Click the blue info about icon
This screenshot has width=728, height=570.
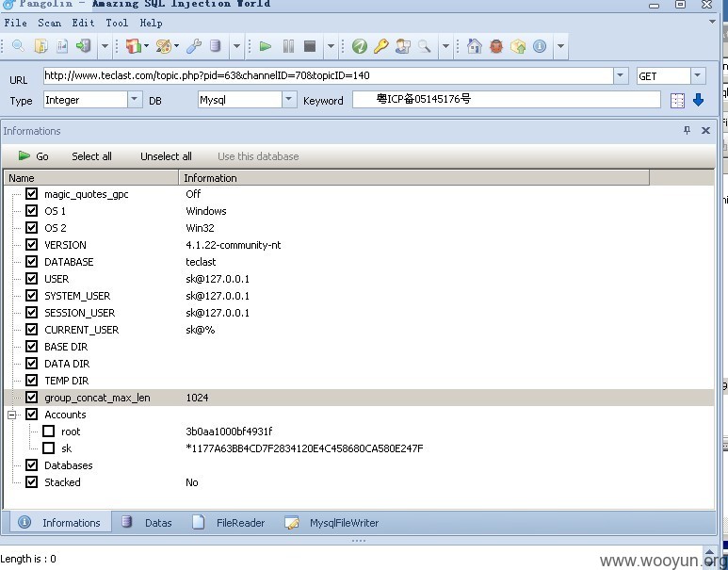tap(540, 46)
